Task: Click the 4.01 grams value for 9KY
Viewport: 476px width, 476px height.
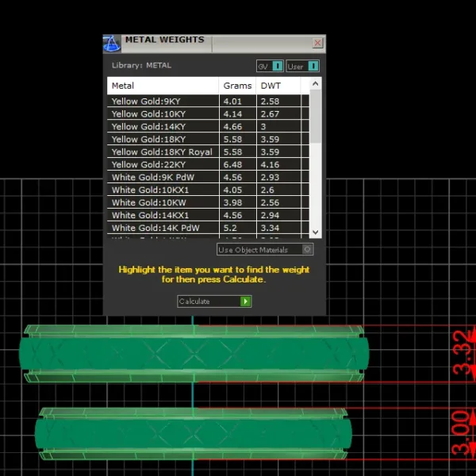Action: click(232, 101)
